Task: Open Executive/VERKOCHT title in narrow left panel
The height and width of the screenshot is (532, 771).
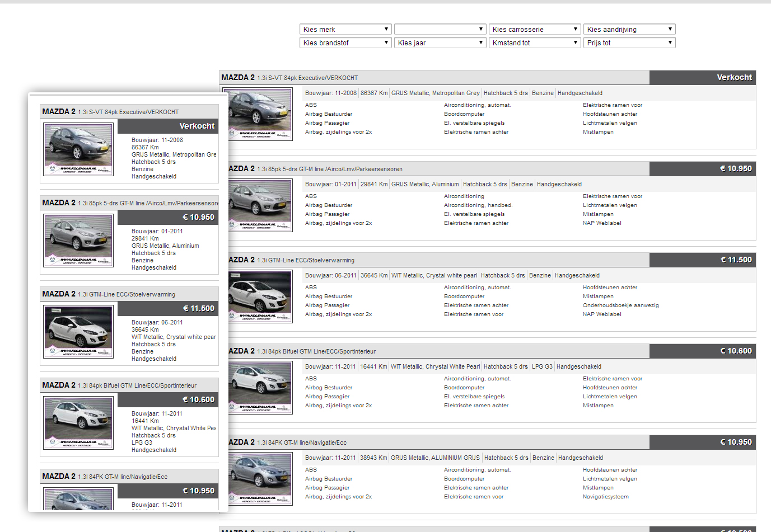Action: (x=110, y=112)
